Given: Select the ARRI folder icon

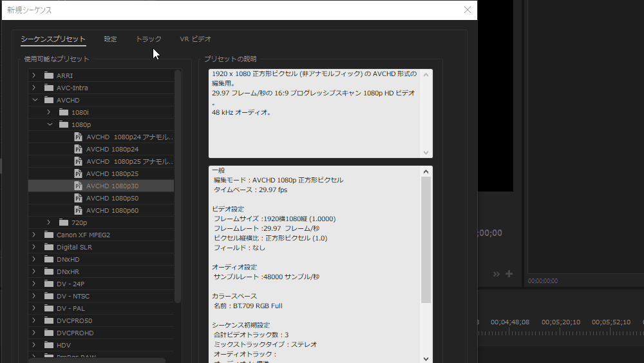Looking at the screenshot, I should [x=49, y=75].
